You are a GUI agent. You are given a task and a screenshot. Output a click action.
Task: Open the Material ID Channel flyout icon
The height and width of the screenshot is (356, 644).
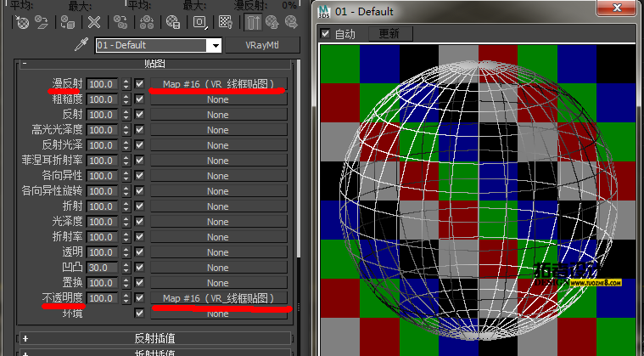tap(200, 22)
